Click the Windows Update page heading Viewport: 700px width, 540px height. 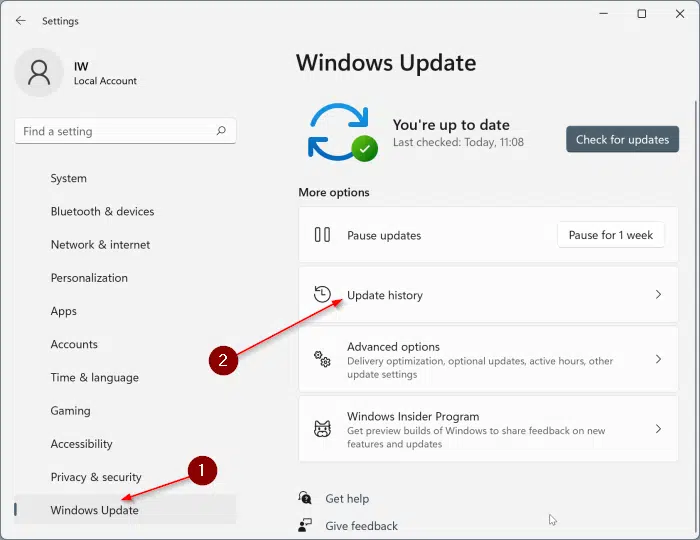tap(386, 62)
